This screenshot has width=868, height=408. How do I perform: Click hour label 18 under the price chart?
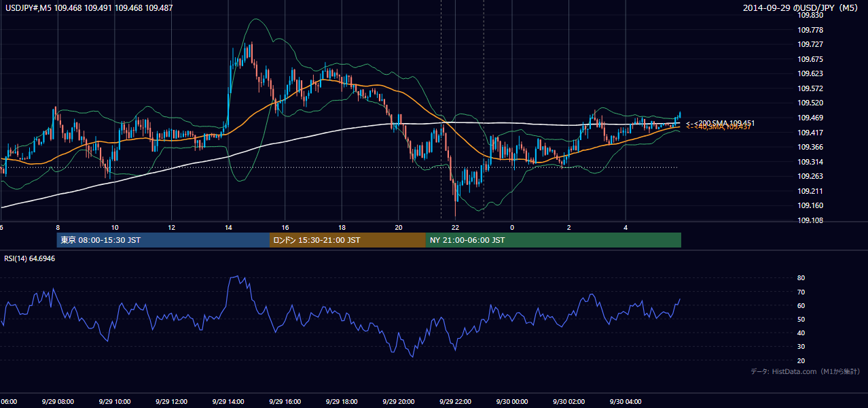click(x=342, y=227)
